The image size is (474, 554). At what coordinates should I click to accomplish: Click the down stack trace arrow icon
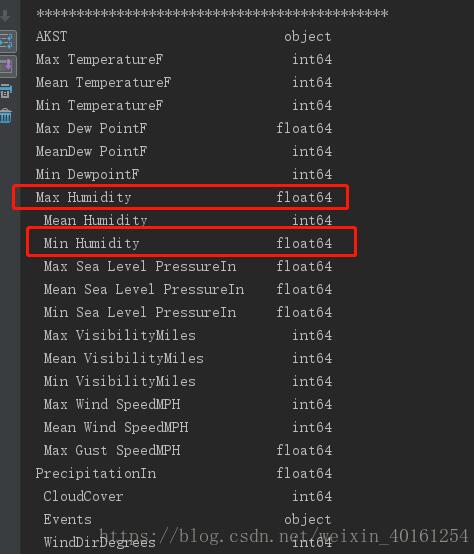6,16
